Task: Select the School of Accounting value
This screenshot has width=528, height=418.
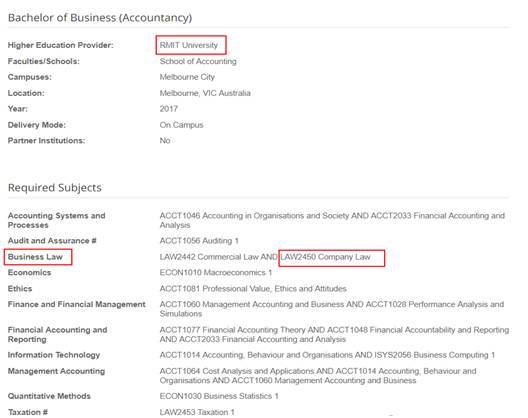Action: point(198,61)
